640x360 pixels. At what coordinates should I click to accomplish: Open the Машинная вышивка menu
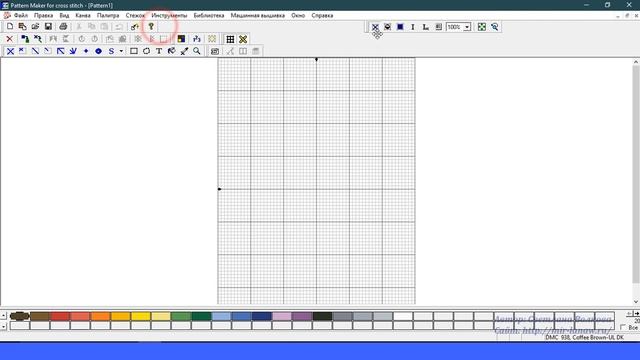click(x=258, y=16)
